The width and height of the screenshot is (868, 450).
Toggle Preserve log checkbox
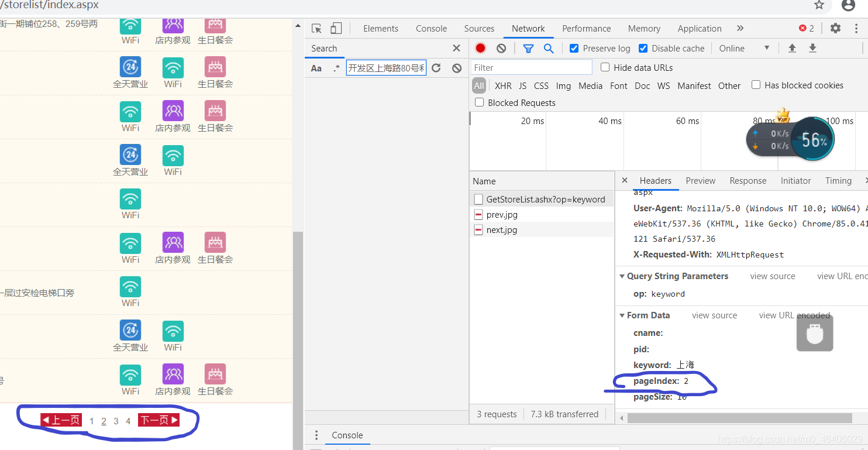pos(574,48)
